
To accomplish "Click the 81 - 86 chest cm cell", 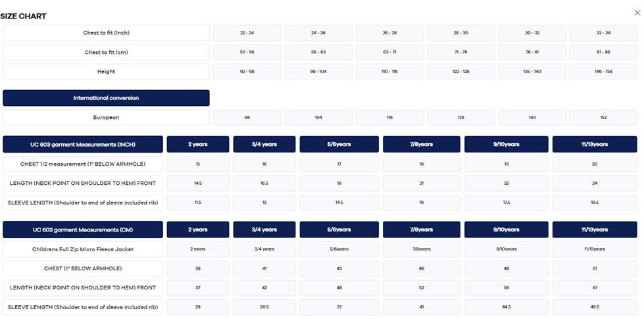I will click(x=603, y=53).
